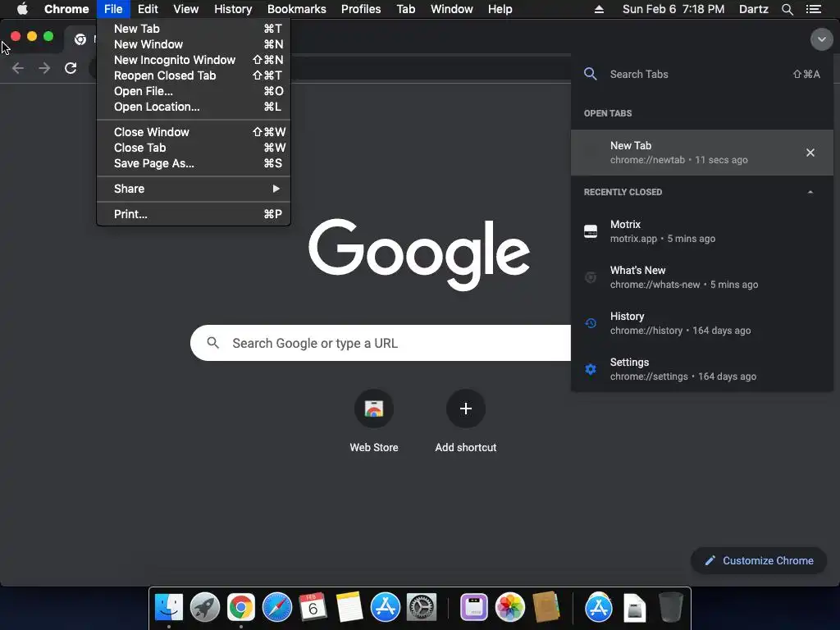
Task: Reopen the What's New closed tab
Action: click(x=702, y=277)
